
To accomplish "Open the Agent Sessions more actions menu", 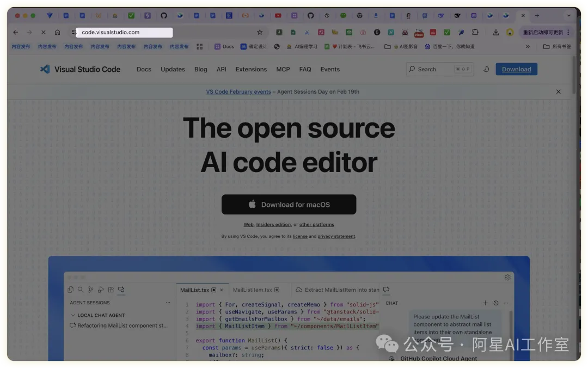I will (168, 303).
